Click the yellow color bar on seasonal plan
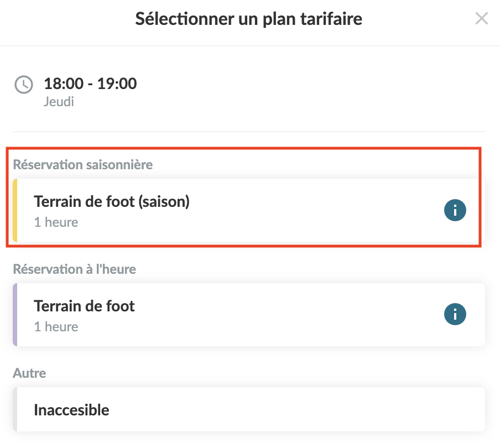500x448 pixels. [x=15, y=211]
